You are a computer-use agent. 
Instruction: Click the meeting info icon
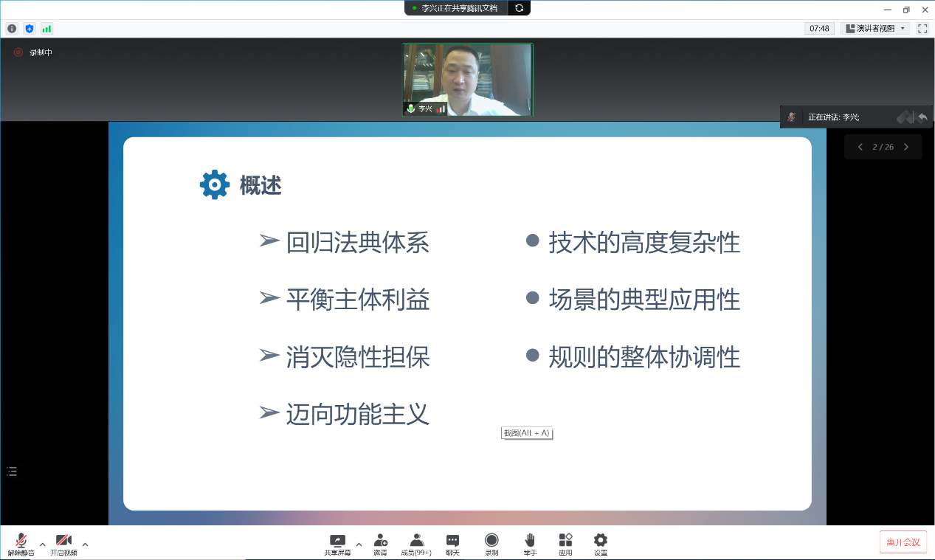coord(12,29)
